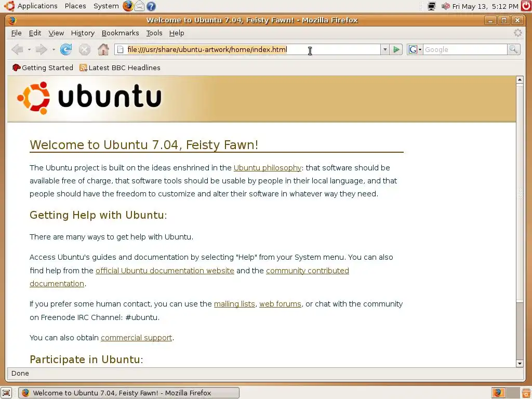Click the Getting Help with Ubuntu heading
Image resolution: width=532 pixels, height=399 pixels.
point(98,215)
